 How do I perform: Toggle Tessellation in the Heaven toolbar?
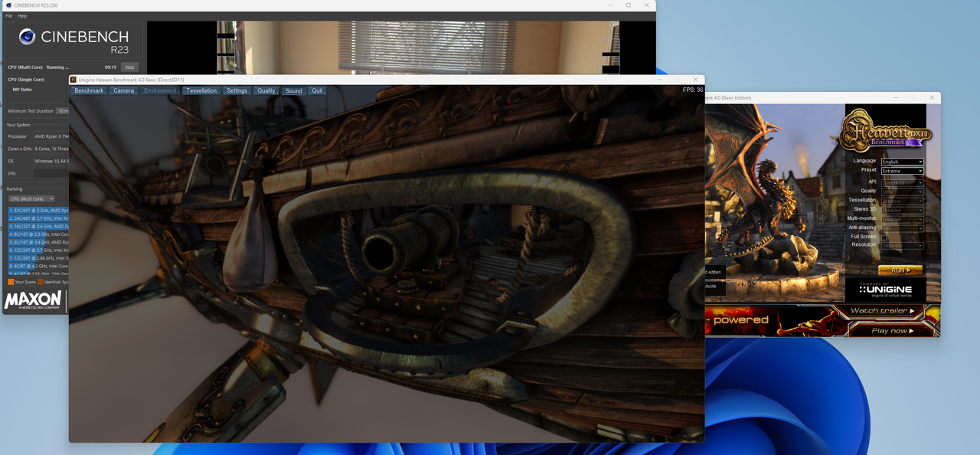(201, 90)
